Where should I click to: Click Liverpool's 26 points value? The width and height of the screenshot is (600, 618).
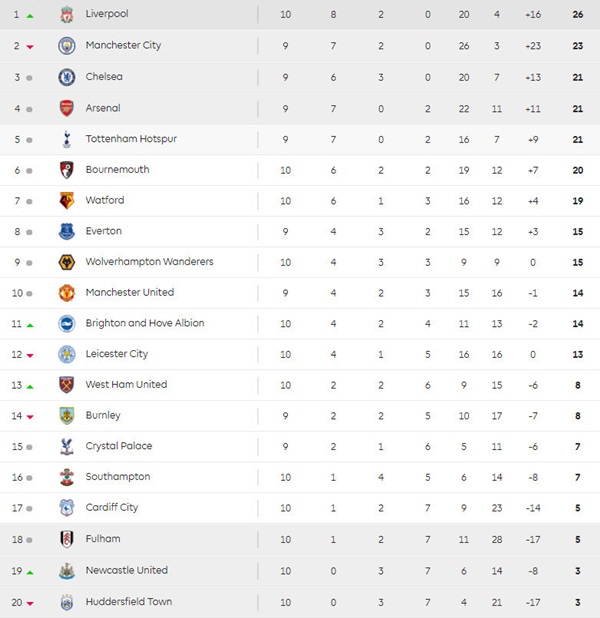578,15
